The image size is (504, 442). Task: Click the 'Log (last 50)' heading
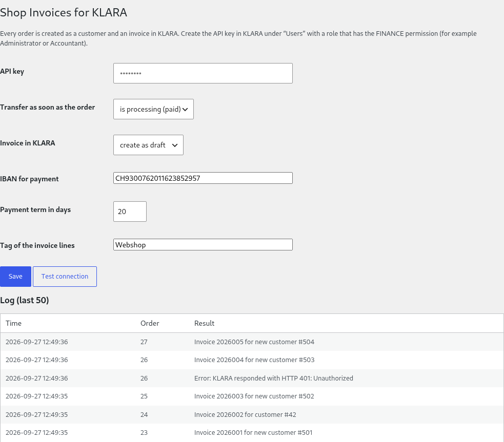(x=25, y=300)
